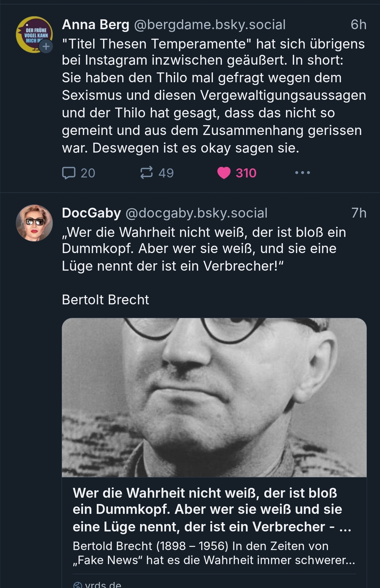
Task: Repost Anna Berg's post via repost icon
Action: tap(146, 173)
